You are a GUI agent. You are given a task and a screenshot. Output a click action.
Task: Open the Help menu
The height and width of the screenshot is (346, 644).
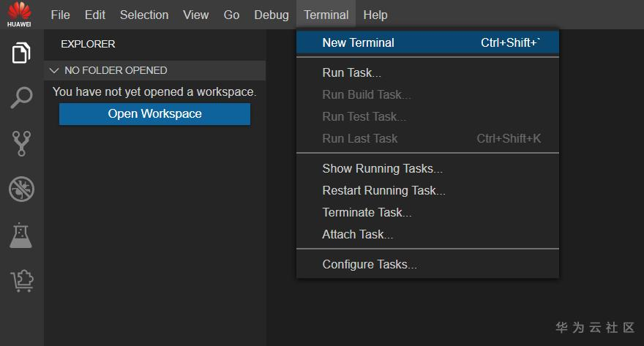pos(375,15)
